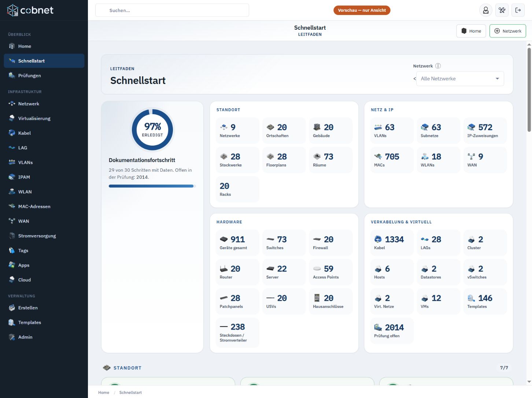
Task: Click the documentation progress bar
Action: pos(152,186)
